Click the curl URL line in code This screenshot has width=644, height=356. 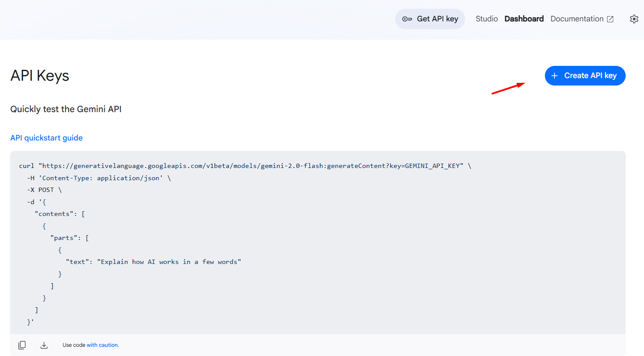[245, 166]
